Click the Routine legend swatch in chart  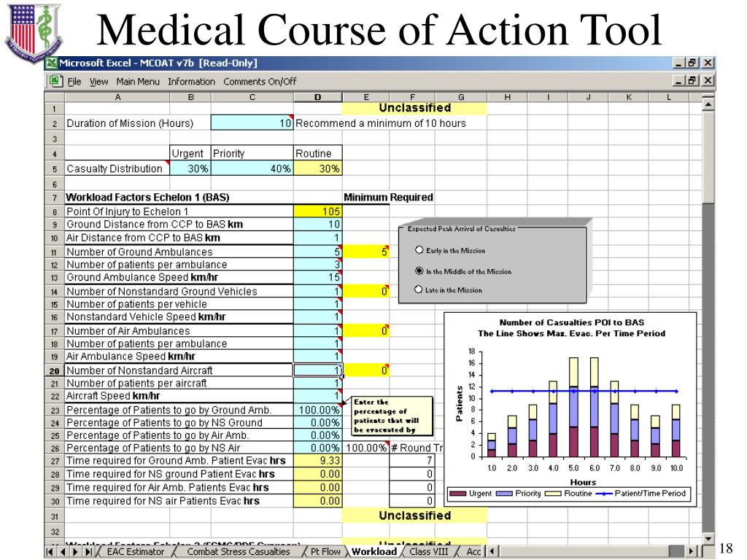click(553, 494)
